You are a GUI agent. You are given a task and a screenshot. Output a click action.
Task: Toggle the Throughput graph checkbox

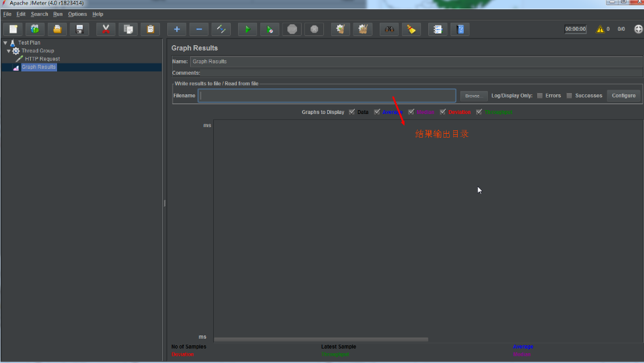[x=479, y=112]
